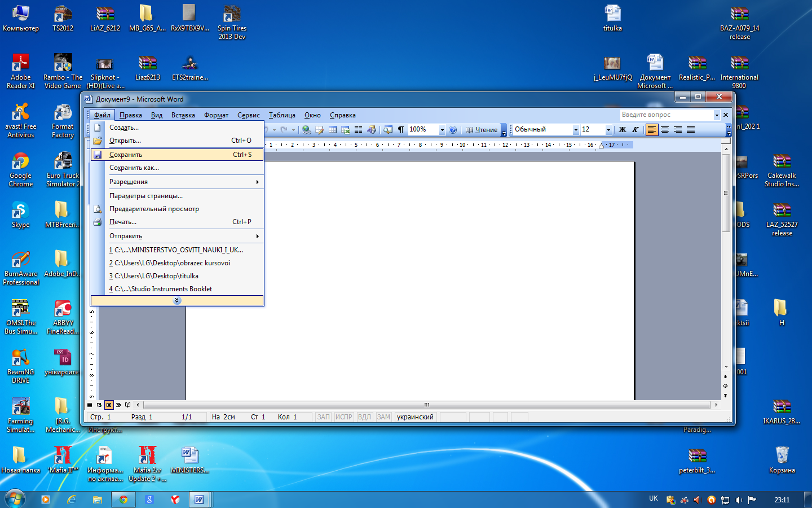The image size is (812, 508).
Task: Click the Insert Table icon
Action: point(333,130)
